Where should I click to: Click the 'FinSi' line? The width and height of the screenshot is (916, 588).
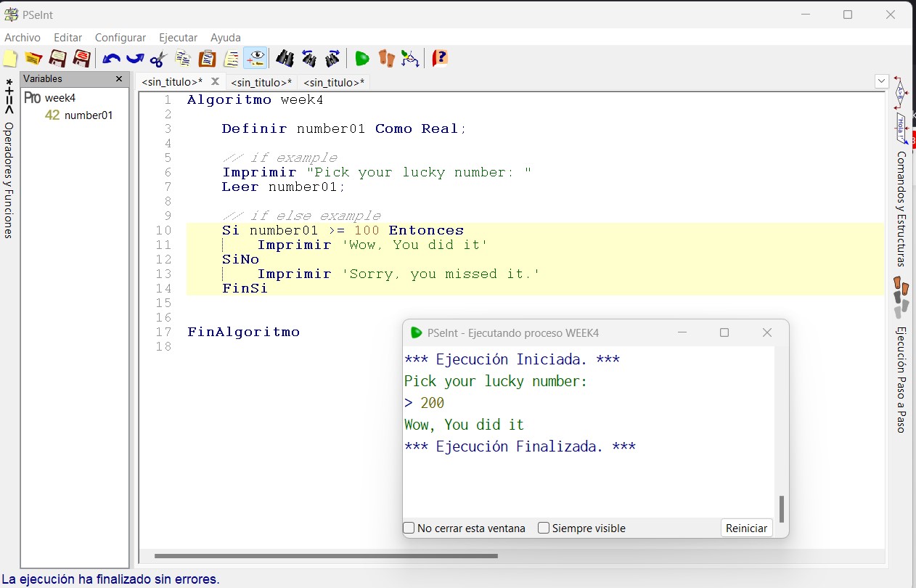[x=245, y=288]
